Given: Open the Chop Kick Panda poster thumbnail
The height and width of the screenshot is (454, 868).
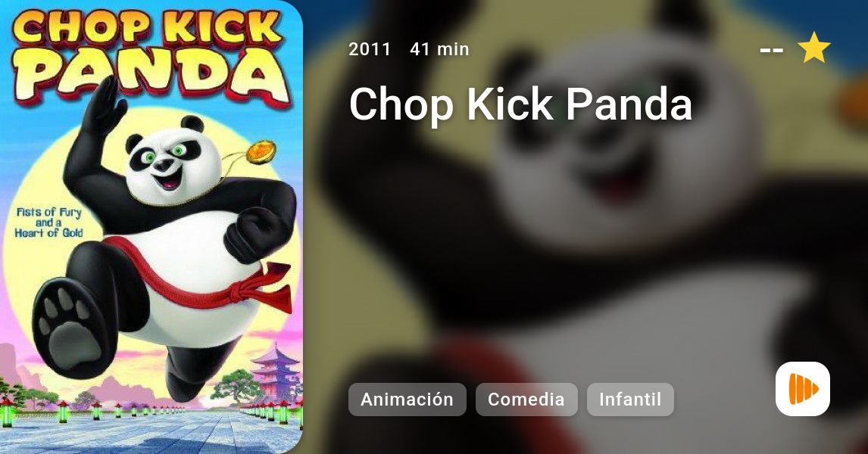Looking at the screenshot, I should 151,227.
